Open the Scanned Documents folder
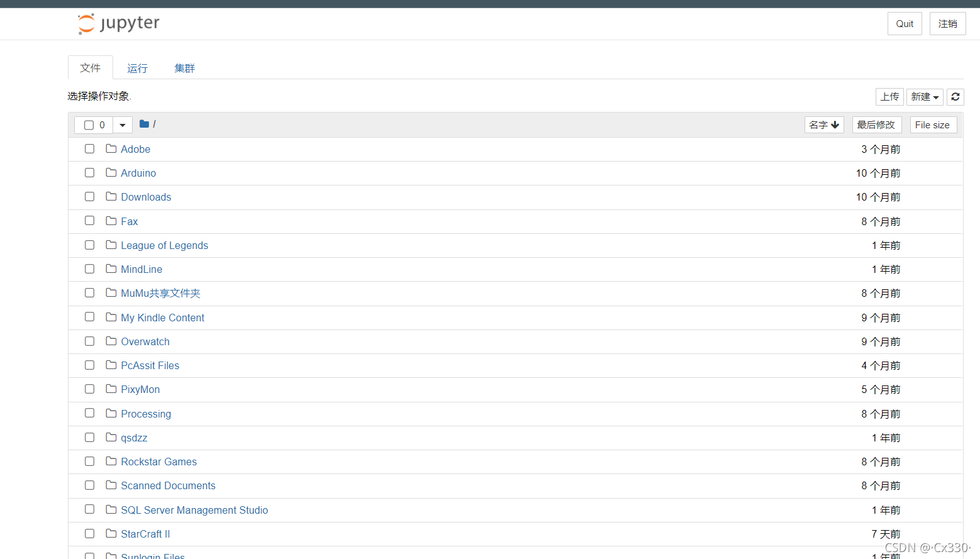Viewport: 980px width, 559px height. 168,485
